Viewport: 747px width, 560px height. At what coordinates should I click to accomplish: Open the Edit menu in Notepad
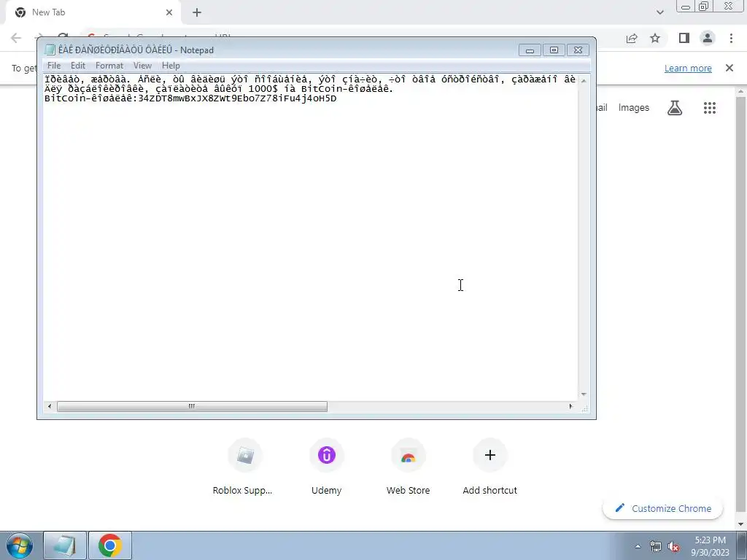(x=77, y=65)
